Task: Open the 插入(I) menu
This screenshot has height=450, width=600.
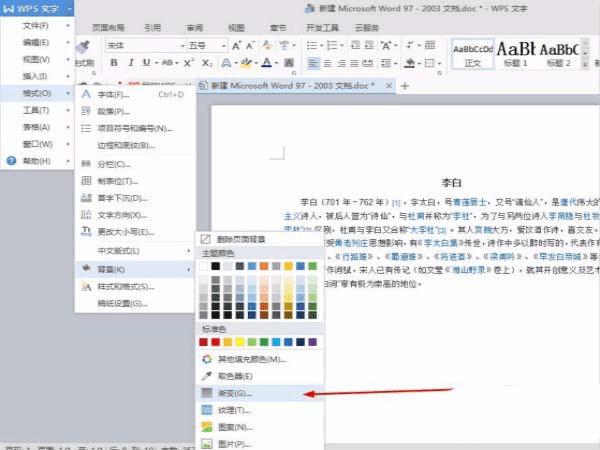Action: click(x=36, y=77)
